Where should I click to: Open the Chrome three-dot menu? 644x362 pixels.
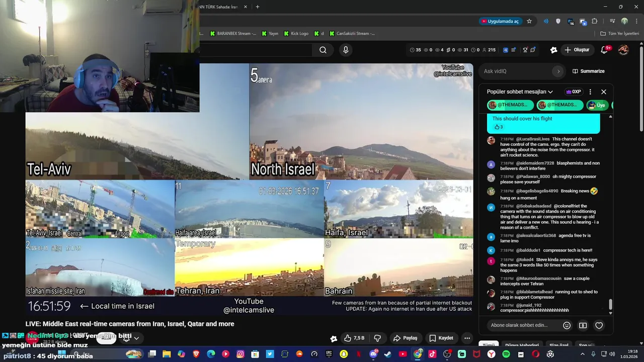point(636,21)
